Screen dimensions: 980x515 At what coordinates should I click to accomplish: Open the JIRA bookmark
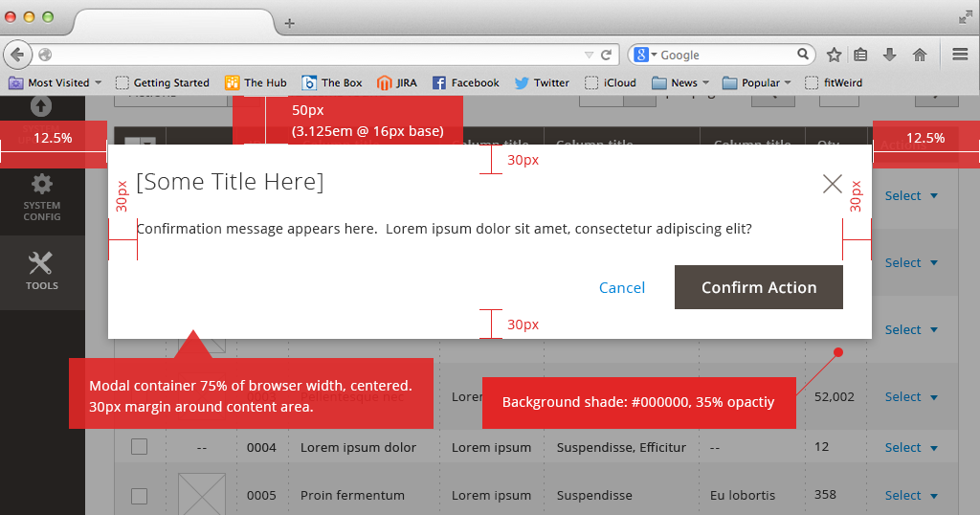click(397, 82)
